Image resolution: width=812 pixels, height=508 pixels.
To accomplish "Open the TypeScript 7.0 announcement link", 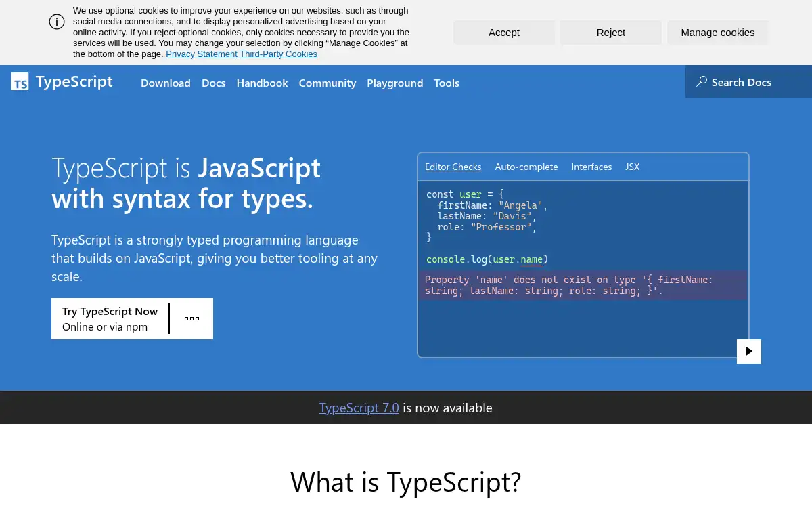I will (x=359, y=408).
